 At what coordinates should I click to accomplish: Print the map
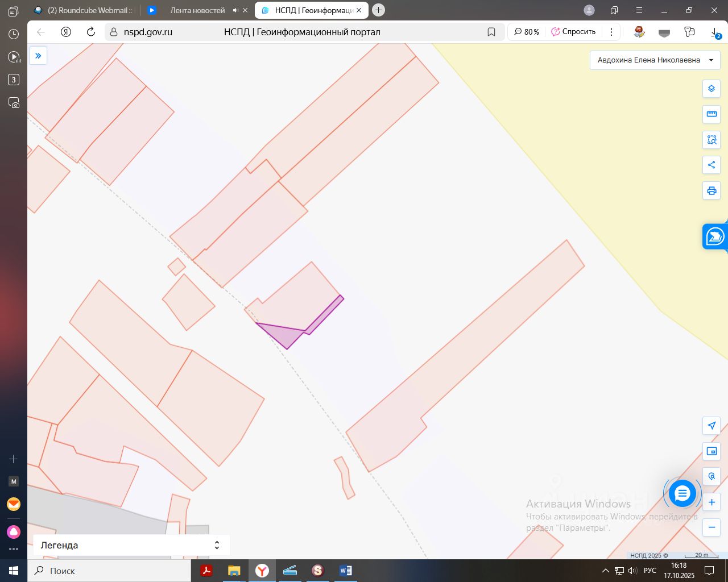pyautogui.click(x=712, y=191)
